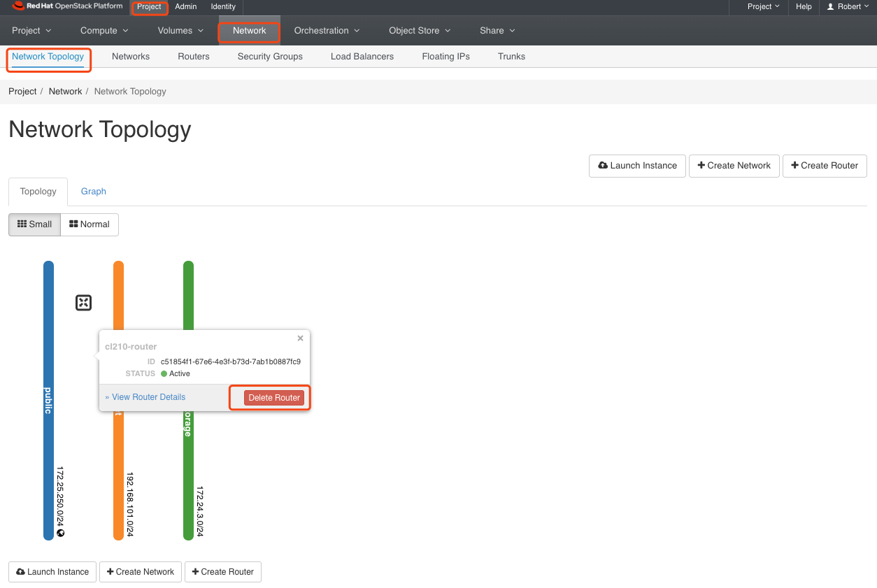Switch topology view to Small
This screenshot has width=877, height=588.
coord(34,224)
